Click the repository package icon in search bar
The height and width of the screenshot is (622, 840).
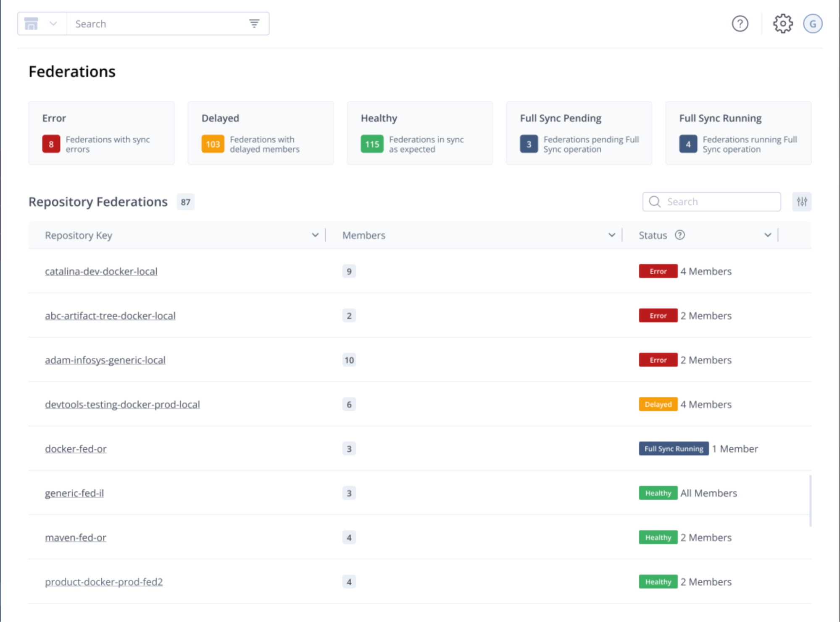click(32, 24)
